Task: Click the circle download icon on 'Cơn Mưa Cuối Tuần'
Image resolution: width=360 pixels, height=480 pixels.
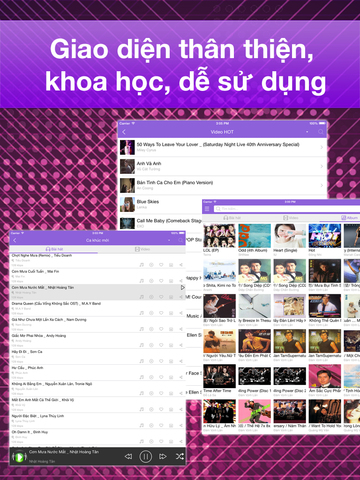Action: (151, 281)
